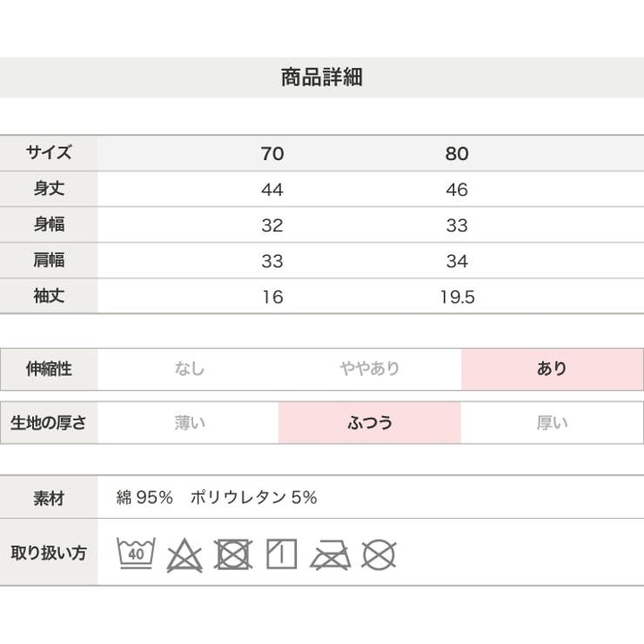Select the あり stretch option
This screenshot has width=644, height=644.
coord(552,369)
